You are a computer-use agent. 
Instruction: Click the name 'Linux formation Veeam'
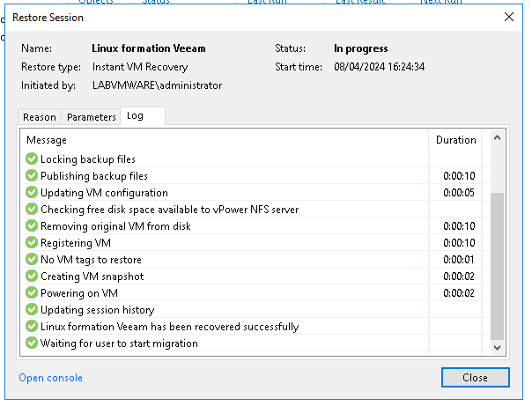click(x=149, y=48)
